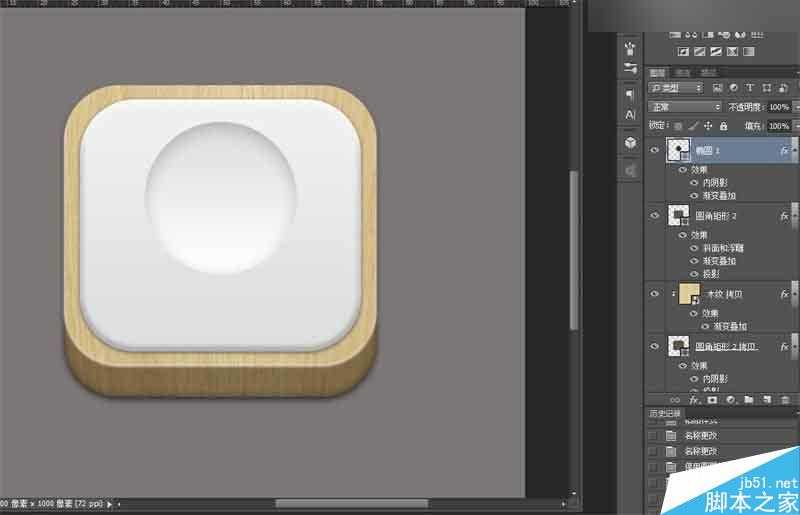Open the blend mode dropdown showing 正常
Screen dimensions: 800x515
click(684, 107)
